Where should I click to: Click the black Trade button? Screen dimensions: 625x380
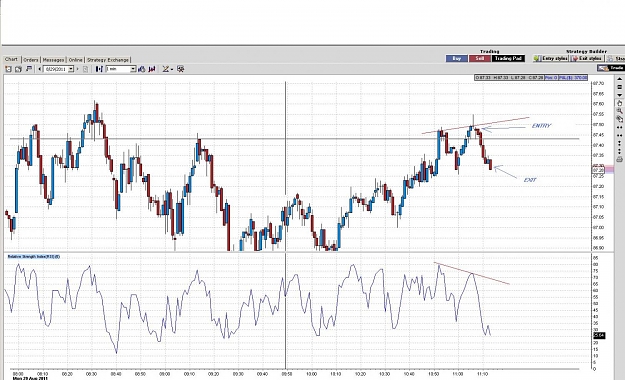coord(611,68)
